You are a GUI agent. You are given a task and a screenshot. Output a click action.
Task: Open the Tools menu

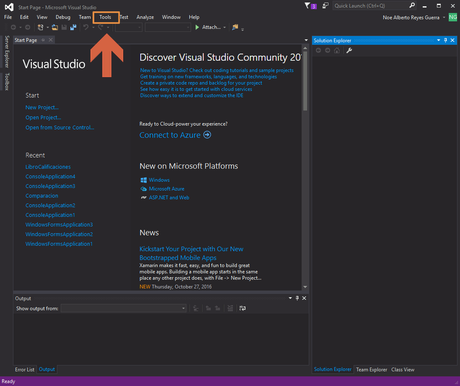pyautogui.click(x=105, y=17)
